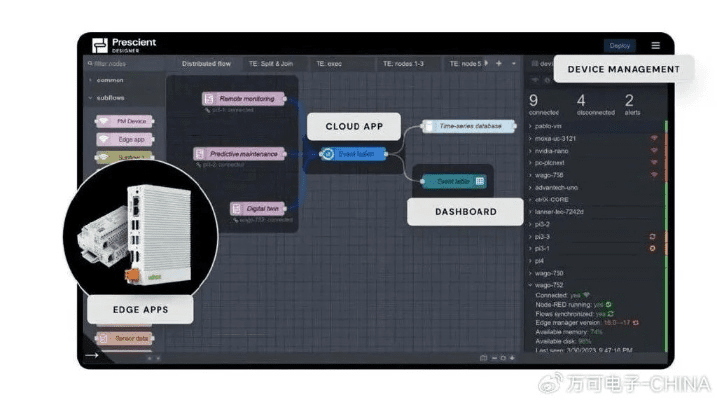The image size is (717, 400).
Task: Click the Deploy button
Action: [619, 46]
